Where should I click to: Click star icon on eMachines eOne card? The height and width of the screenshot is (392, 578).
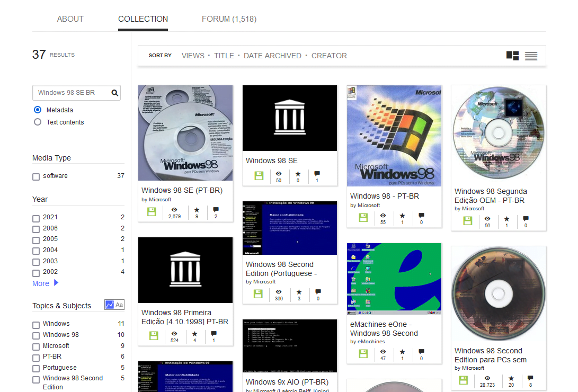click(x=402, y=352)
